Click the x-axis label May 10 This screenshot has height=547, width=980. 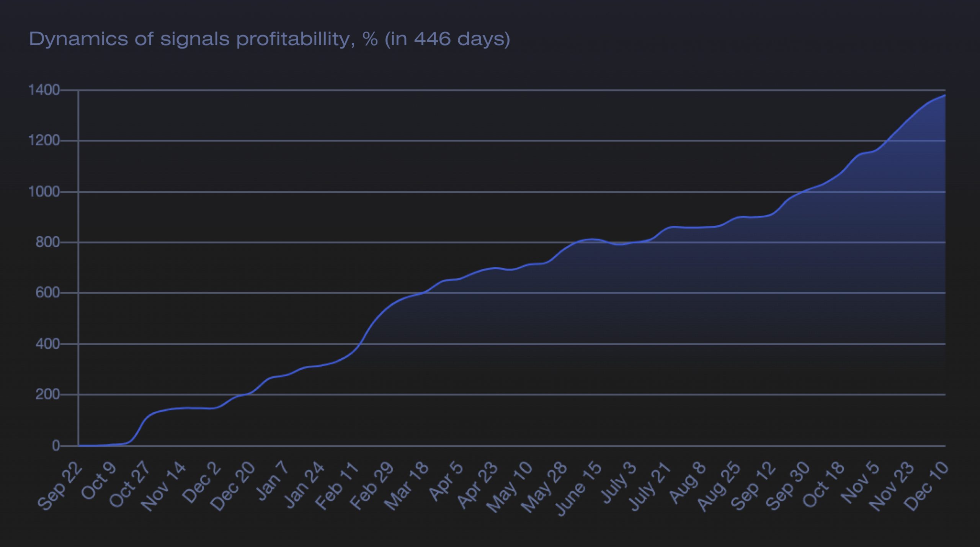[x=510, y=487]
